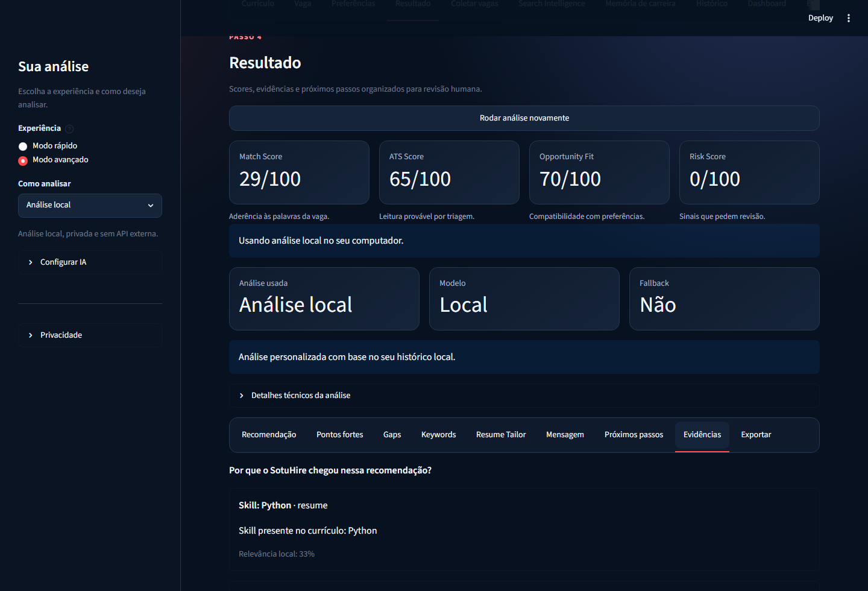This screenshot has width=868, height=591.
Task: Click the Detalhes técnicos chevron icon
Action: [x=242, y=396]
